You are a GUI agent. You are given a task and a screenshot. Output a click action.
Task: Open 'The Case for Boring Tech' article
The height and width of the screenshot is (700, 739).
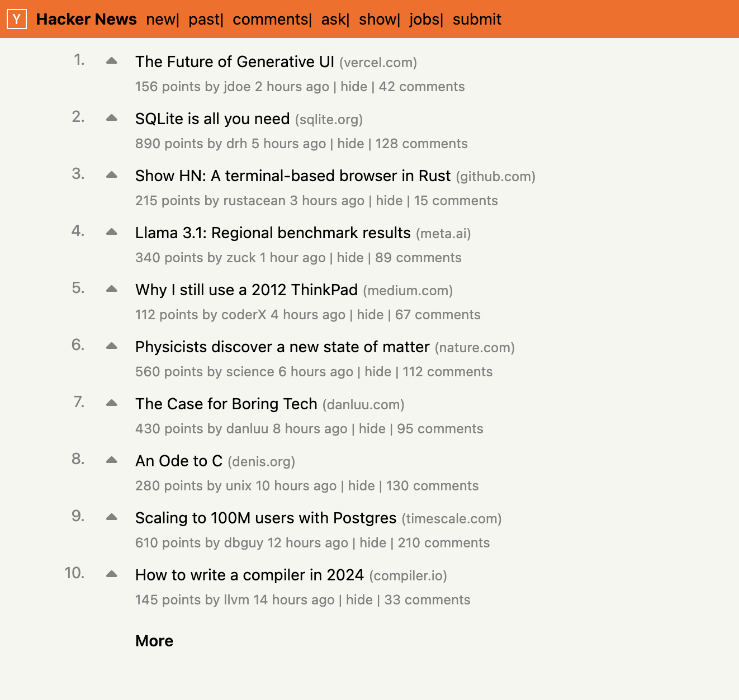coord(226,404)
